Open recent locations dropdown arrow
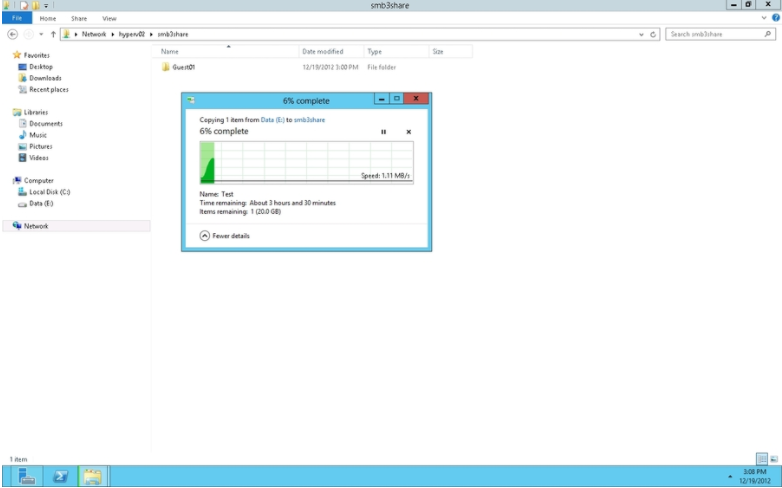This screenshot has width=782, height=488. [x=41, y=34]
